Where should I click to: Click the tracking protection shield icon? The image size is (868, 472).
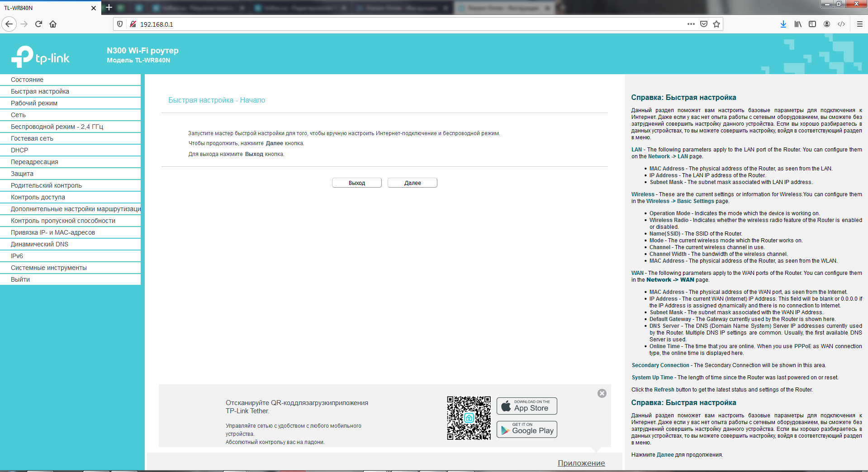120,24
